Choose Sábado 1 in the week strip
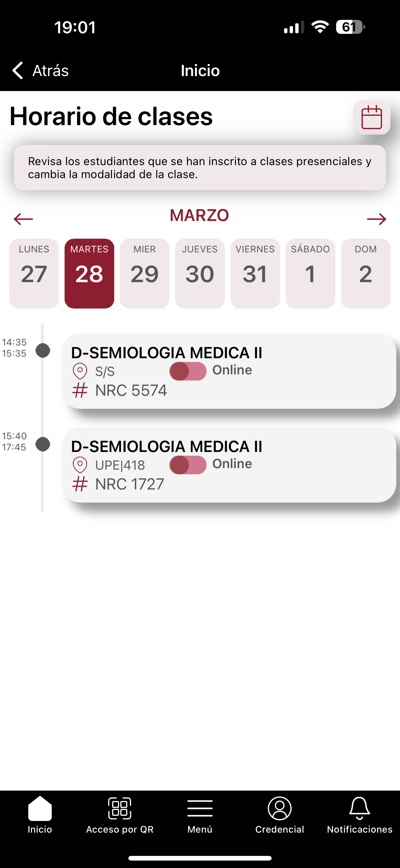Image resolution: width=400 pixels, height=868 pixels. click(310, 273)
